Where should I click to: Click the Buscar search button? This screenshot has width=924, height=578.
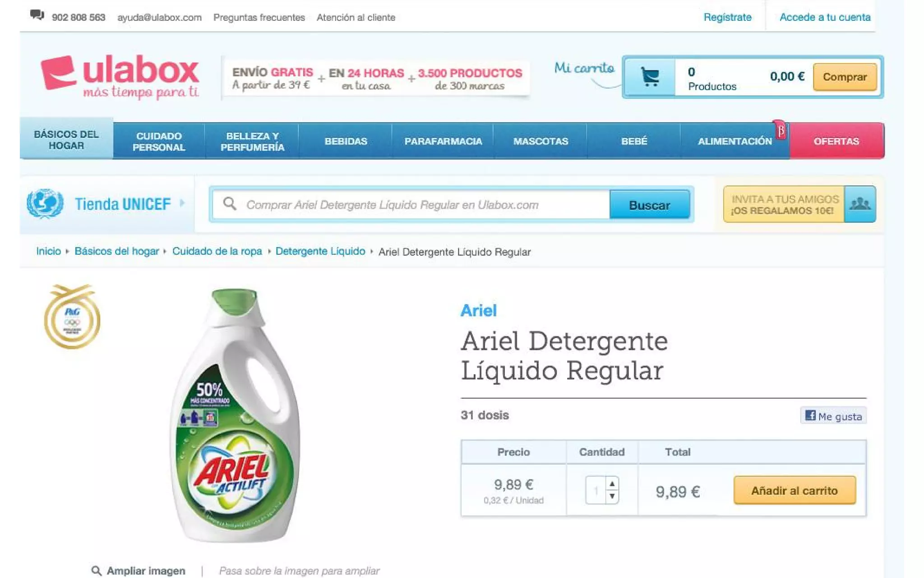[649, 205]
